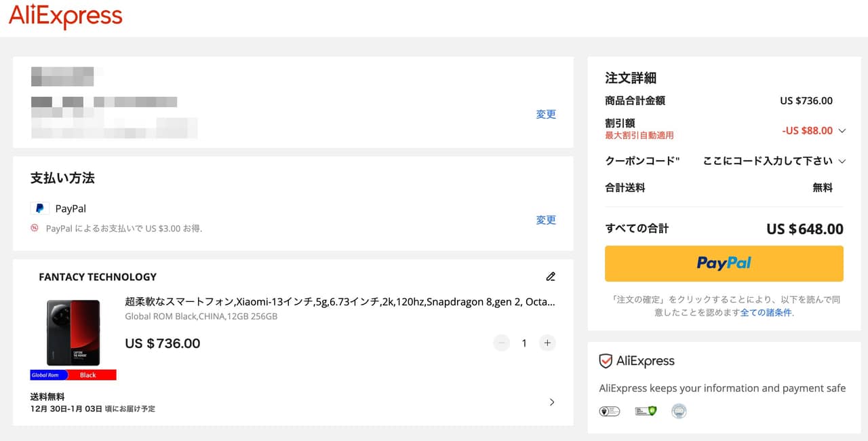
Task: Click the first security badge icon
Action: 609,411
